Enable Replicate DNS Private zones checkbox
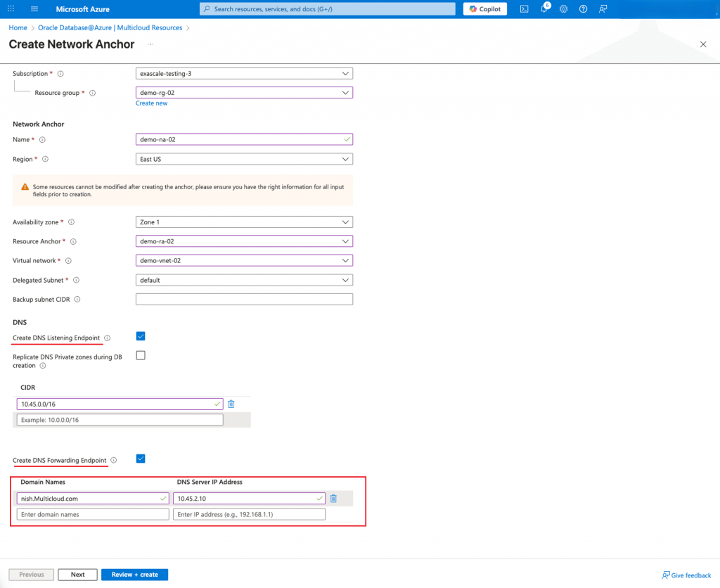Screen dimensions: 720x588 [141, 355]
